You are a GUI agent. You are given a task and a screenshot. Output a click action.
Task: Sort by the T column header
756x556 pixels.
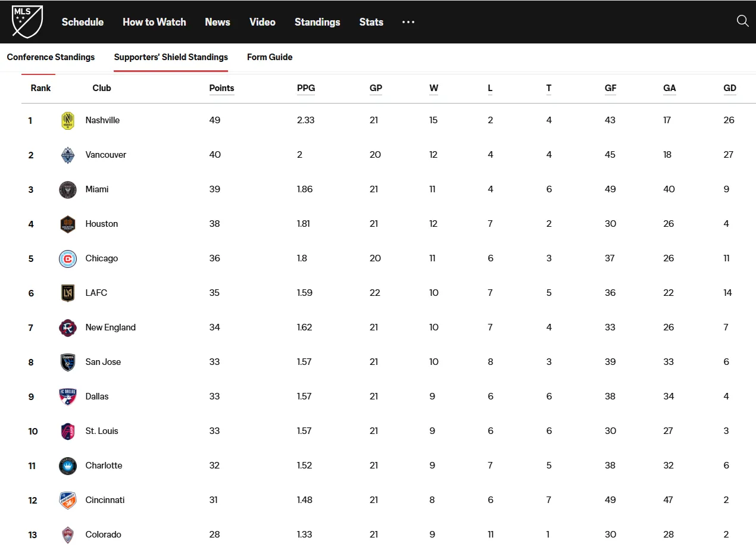[x=548, y=88]
